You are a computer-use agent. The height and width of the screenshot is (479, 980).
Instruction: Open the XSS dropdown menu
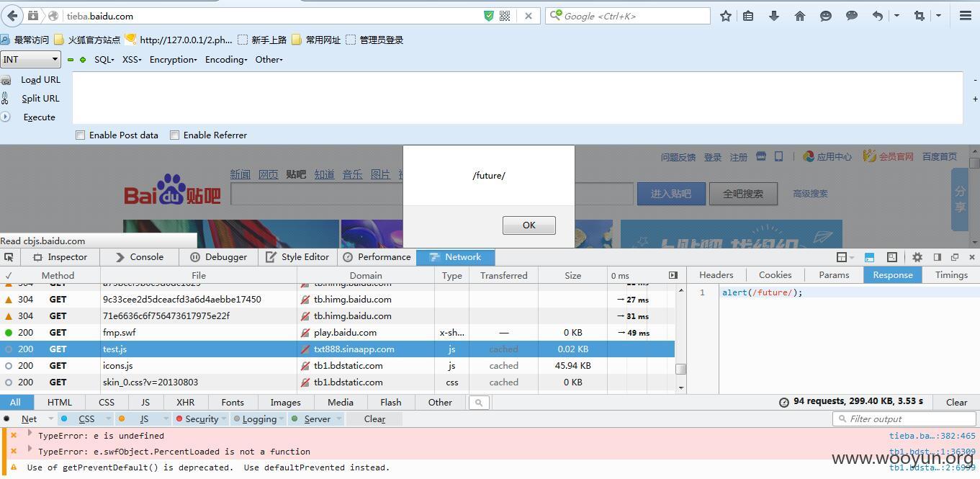pyautogui.click(x=132, y=60)
